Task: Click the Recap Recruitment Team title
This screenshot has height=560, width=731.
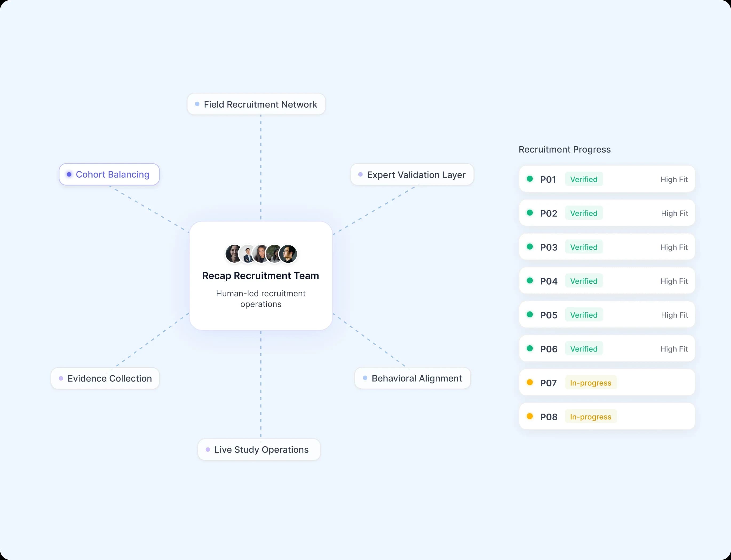Action: click(260, 276)
